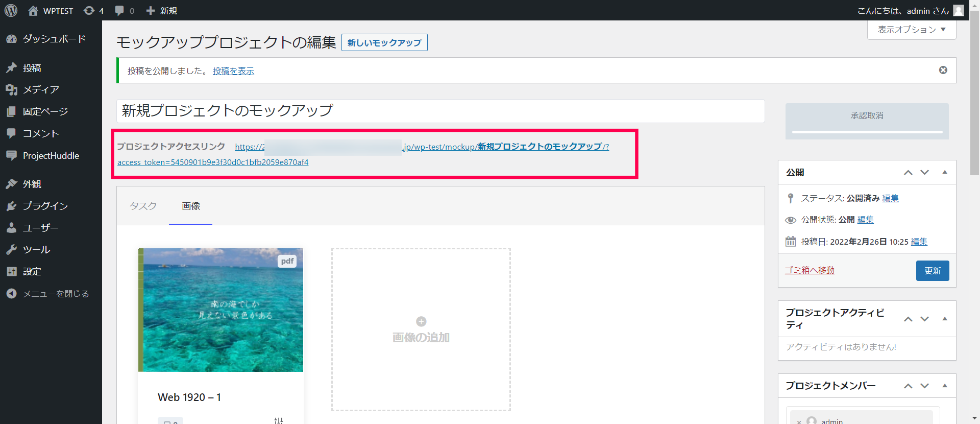Remove admin from project members
Screen dimensions: 980x424
[x=799, y=421]
